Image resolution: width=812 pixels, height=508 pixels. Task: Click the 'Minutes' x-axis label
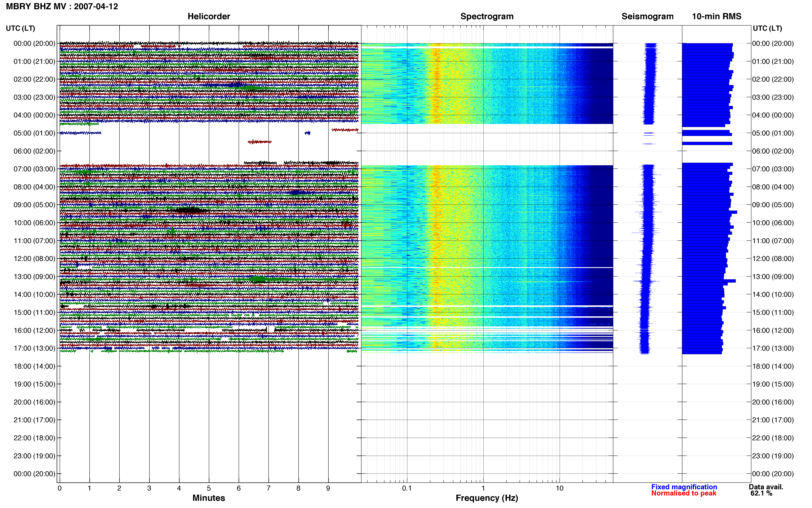208,498
